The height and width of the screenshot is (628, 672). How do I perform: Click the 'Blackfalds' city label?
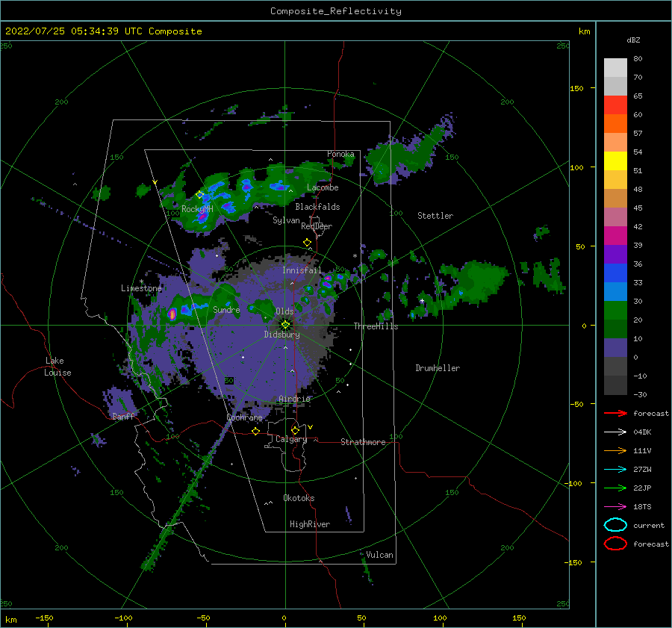tap(317, 207)
